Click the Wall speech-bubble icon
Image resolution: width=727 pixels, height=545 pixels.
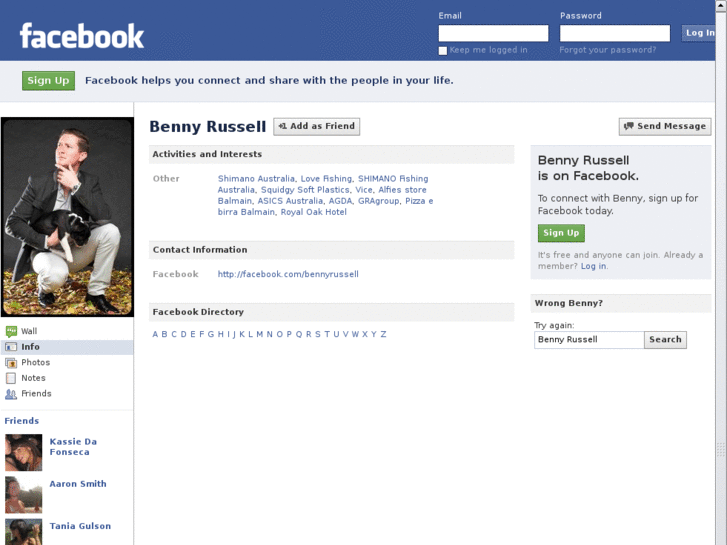pos(11,331)
